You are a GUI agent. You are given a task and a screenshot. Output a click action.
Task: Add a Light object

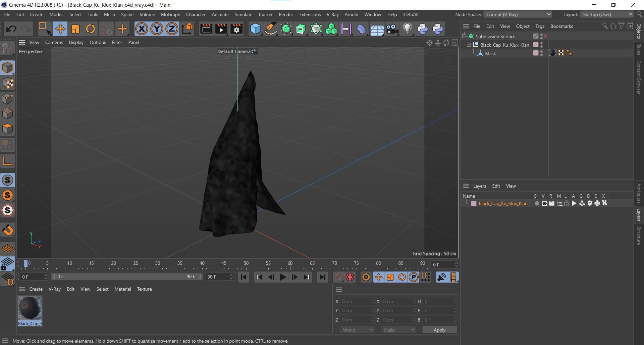(407, 29)
